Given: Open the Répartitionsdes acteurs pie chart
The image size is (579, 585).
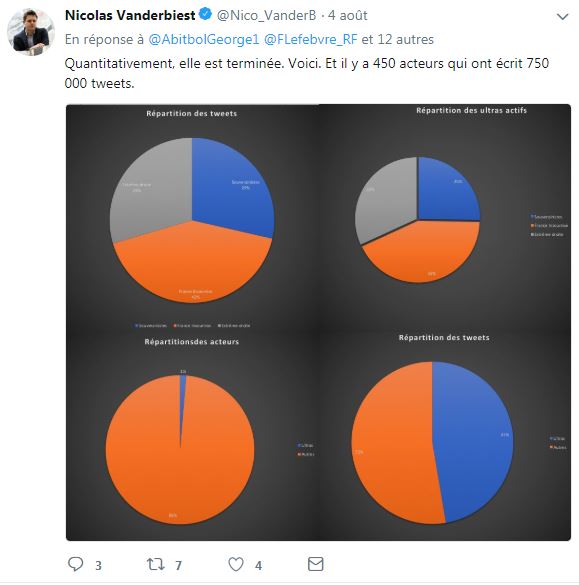Looking at the screenshot, I should pos(192,436).
